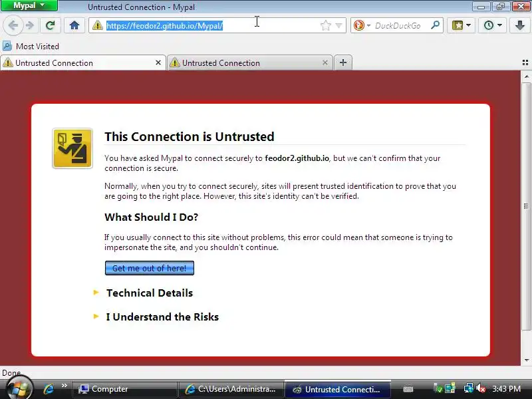Viewport: 532px width, 399px height.
Task: Click the What Should I Do? heading
Action: 152,217
